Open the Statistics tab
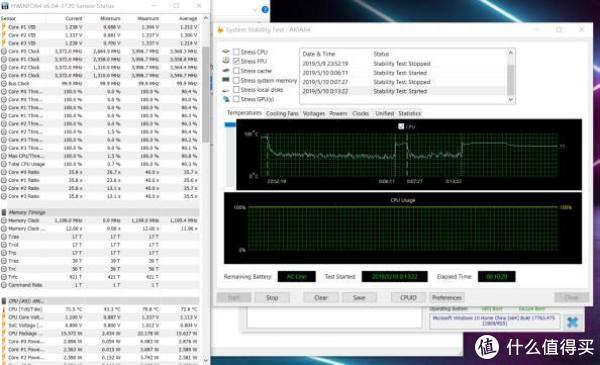Image resolution: width=600 pixels, height=365 pixels. [x=409, y=113]
